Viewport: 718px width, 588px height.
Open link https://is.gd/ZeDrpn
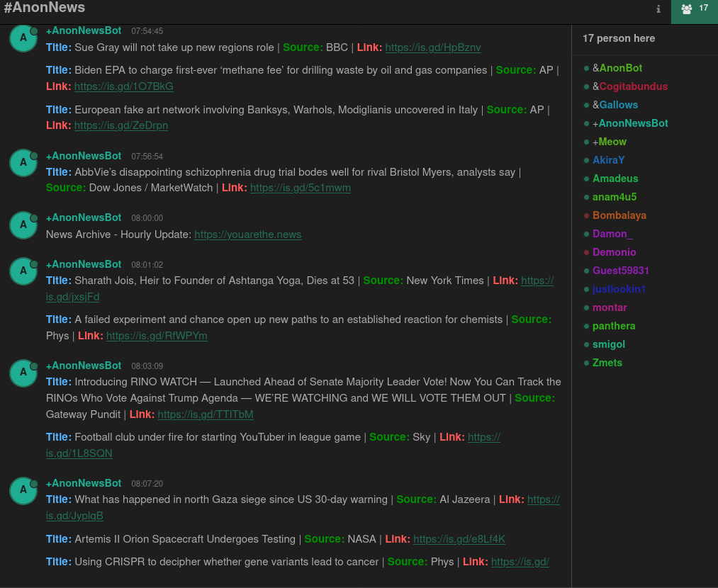(121, 125)
